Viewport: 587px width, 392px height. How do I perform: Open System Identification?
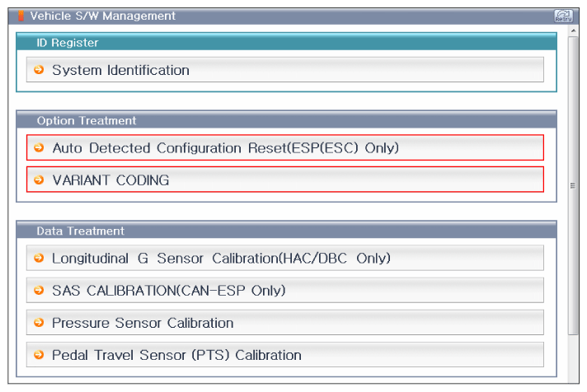[x=120, y=70]
